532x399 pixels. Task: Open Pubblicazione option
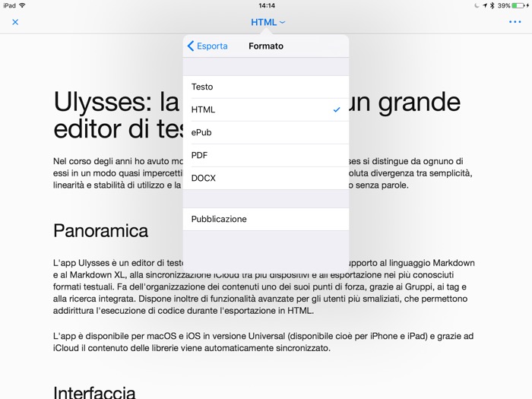click(266, 219)
